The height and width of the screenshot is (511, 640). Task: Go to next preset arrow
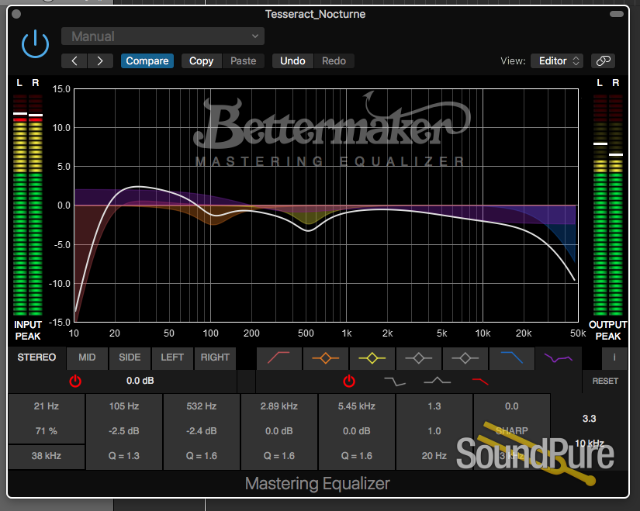tap(100, 61)
